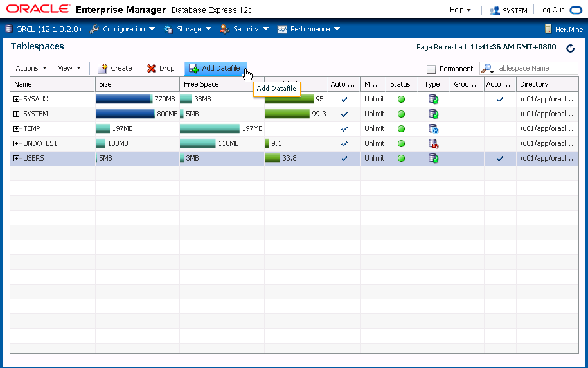This screenshot has width=588, height=368.
Task: Toggle the Permanent checkbox
Action: point(431,69)
